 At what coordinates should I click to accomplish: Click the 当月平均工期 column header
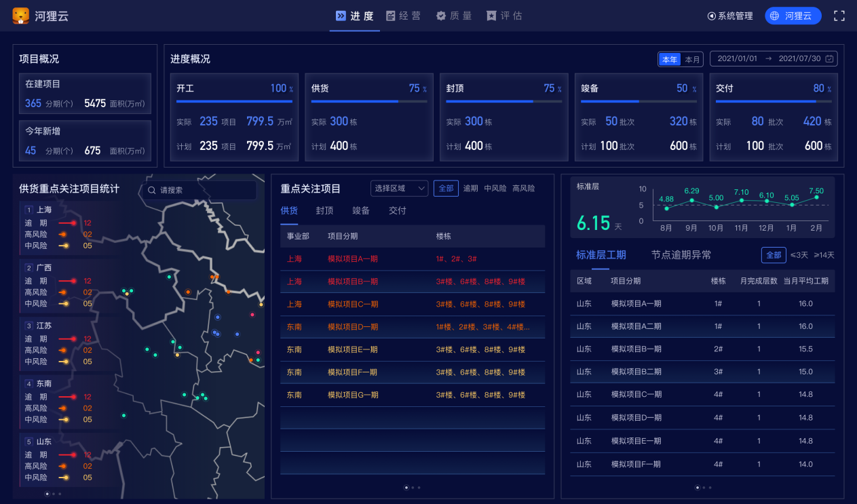tap(805, 281)
